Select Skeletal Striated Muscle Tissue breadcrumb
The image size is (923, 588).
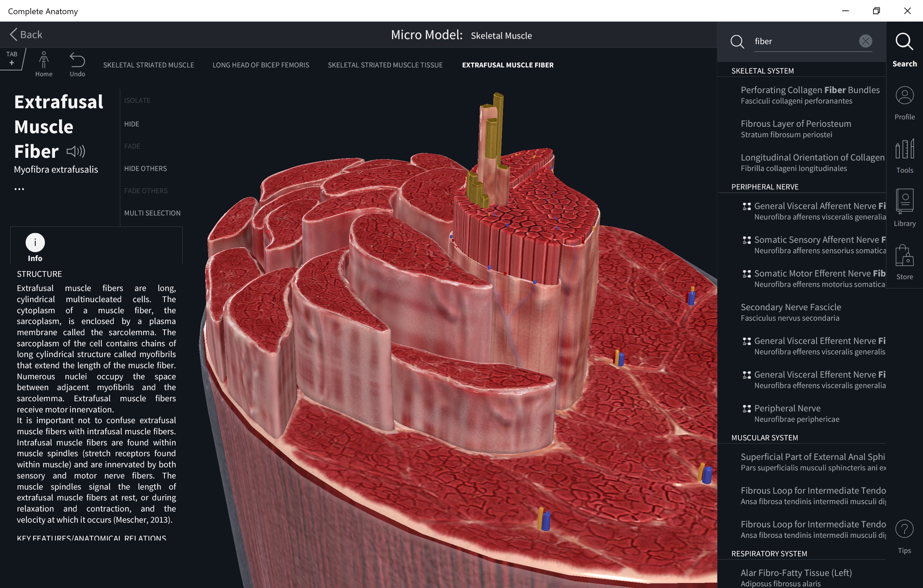385,65
